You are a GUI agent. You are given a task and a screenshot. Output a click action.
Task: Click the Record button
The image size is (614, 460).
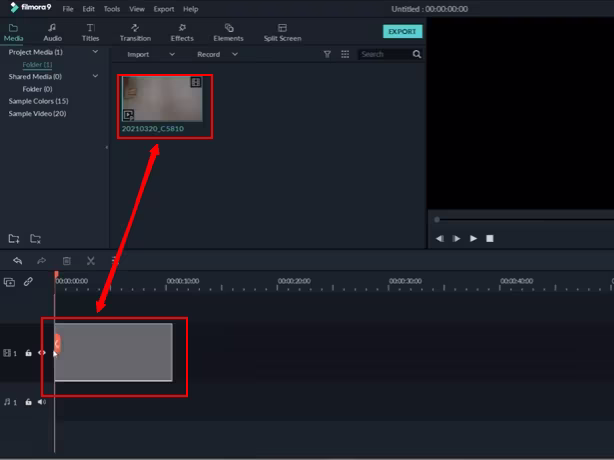click(208, 54)
